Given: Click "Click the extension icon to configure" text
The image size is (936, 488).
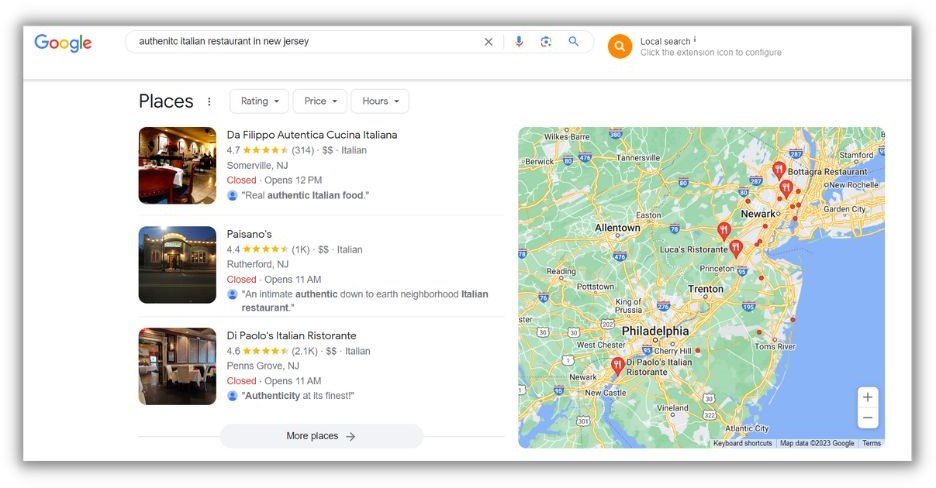Looking at the screenshot, I should coord(711,52).
